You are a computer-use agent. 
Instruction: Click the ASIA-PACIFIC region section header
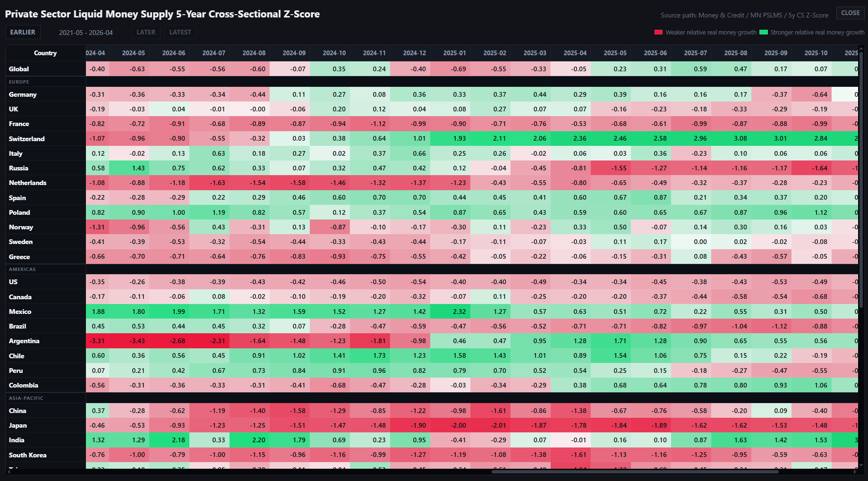click(x=26, y=398)
